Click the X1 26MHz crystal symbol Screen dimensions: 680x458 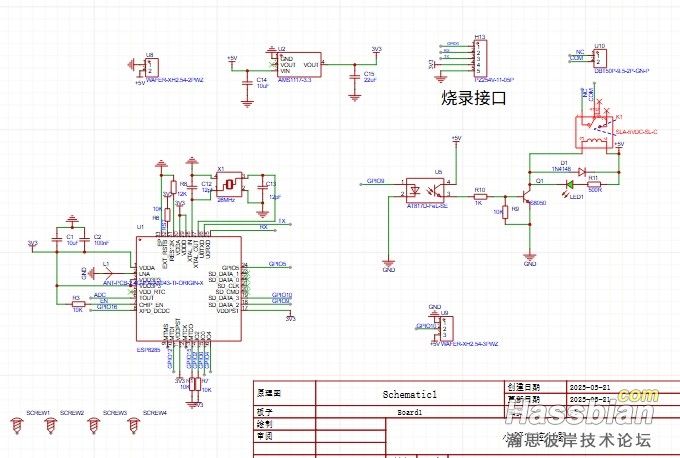229,184
